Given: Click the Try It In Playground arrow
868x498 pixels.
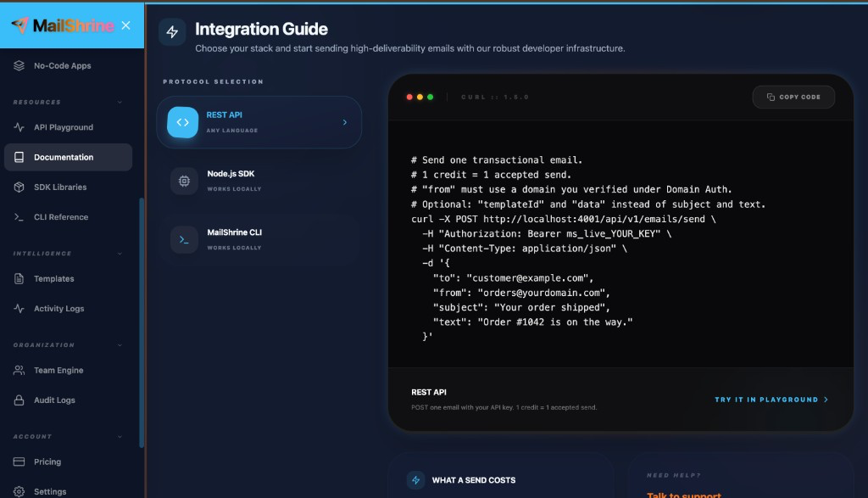Looking at the screenshot, I should [826, 400].
